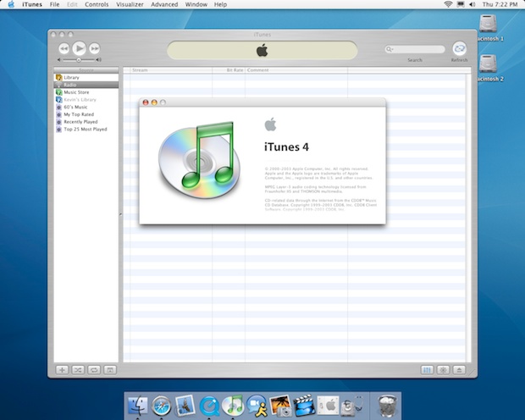Sort by the Stream column header
The width and height of the screenshot is (525, 420).
pyautogui.click(x=171, y=70)
